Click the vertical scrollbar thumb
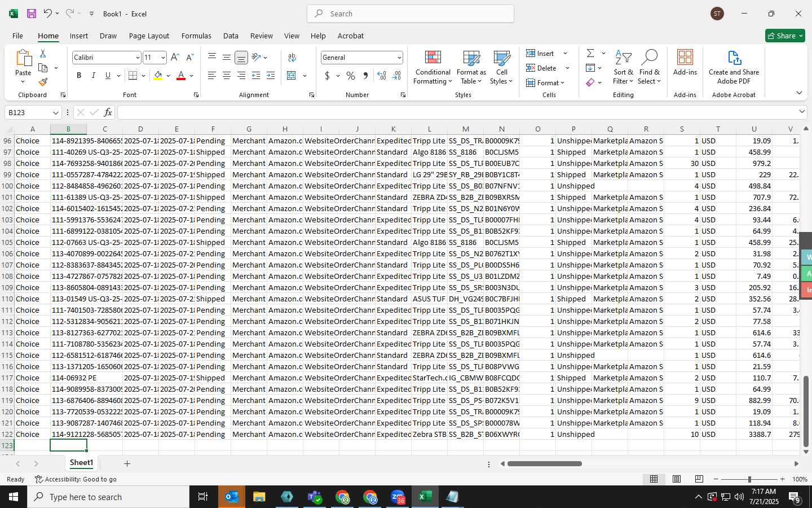 [x=806, y=411]
